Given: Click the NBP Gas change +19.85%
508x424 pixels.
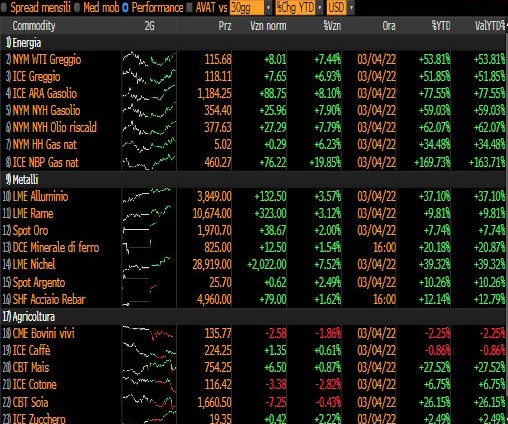Looking at the screenshot, I should 325,162.
